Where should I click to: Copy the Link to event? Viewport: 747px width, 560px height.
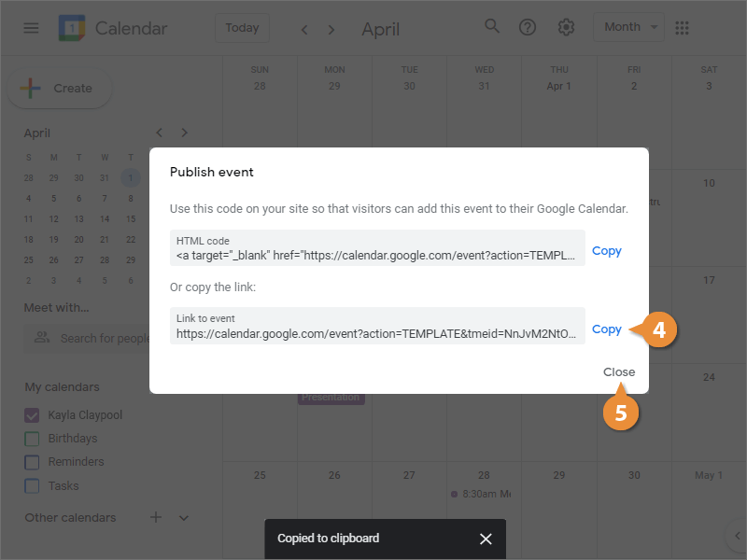coord(606,329)
